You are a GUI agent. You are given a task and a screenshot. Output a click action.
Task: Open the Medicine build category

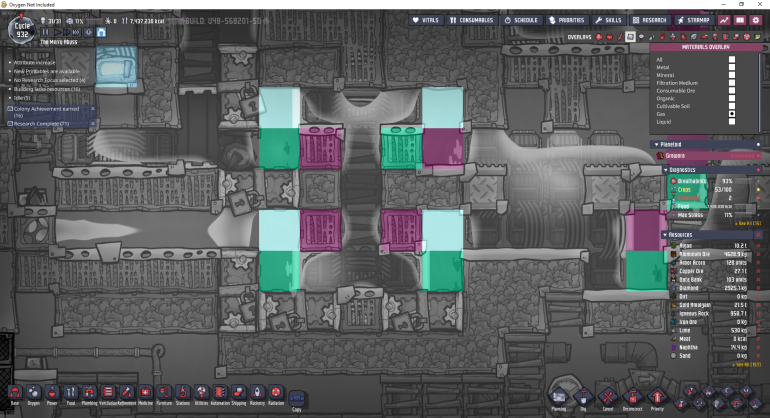(145, 394)
